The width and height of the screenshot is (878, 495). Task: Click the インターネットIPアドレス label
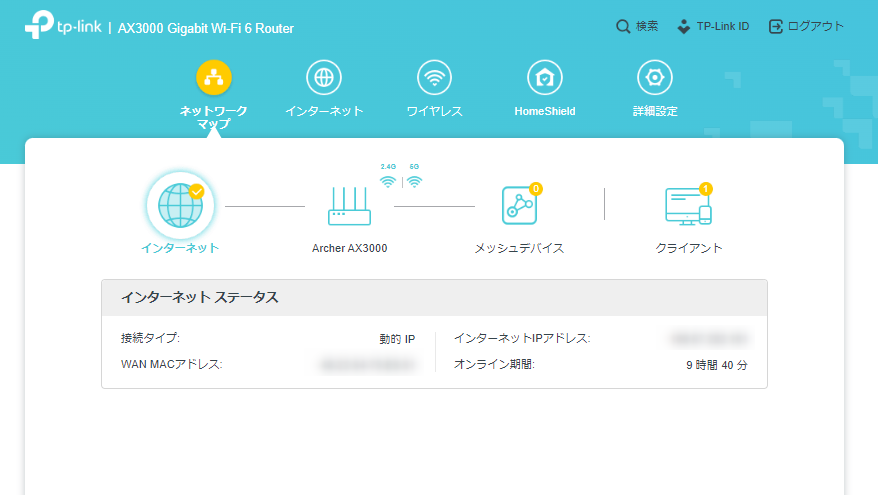[x=522, y=338]
